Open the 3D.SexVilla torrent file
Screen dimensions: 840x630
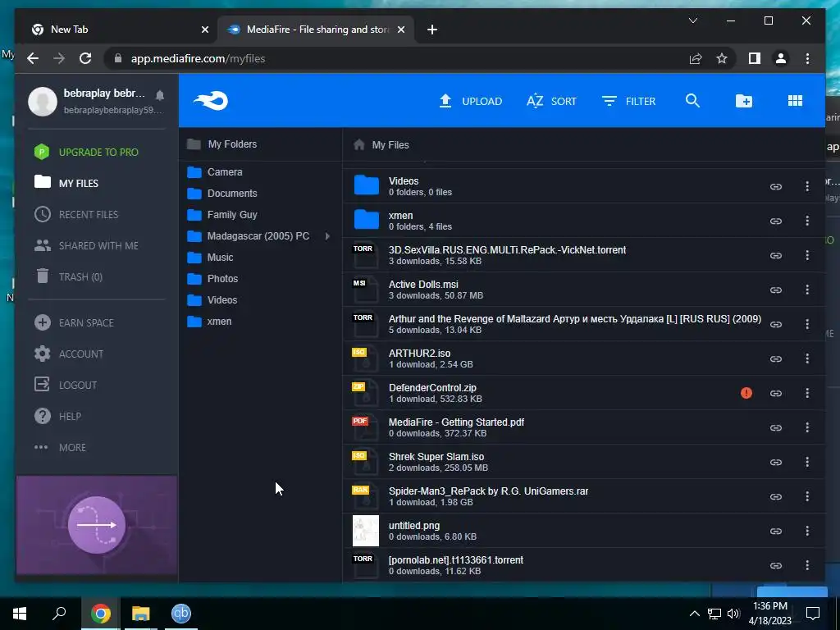583,255
